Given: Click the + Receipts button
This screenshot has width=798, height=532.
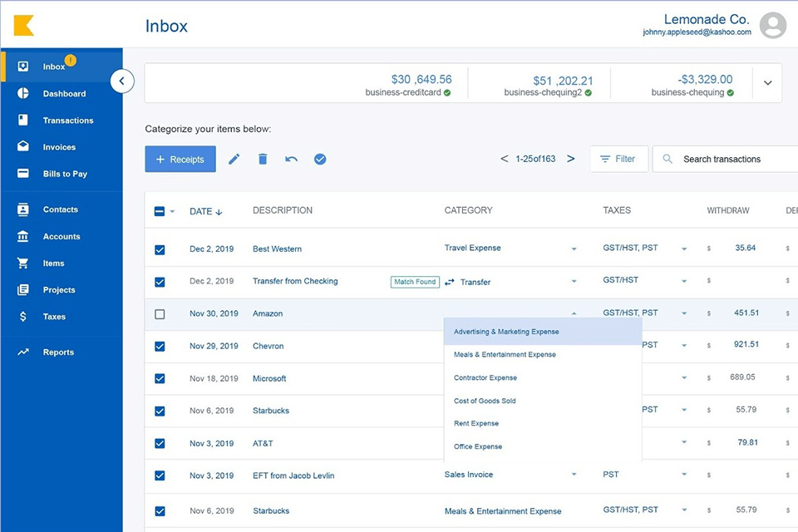Looking at the screenshot, I should [180, 160].
